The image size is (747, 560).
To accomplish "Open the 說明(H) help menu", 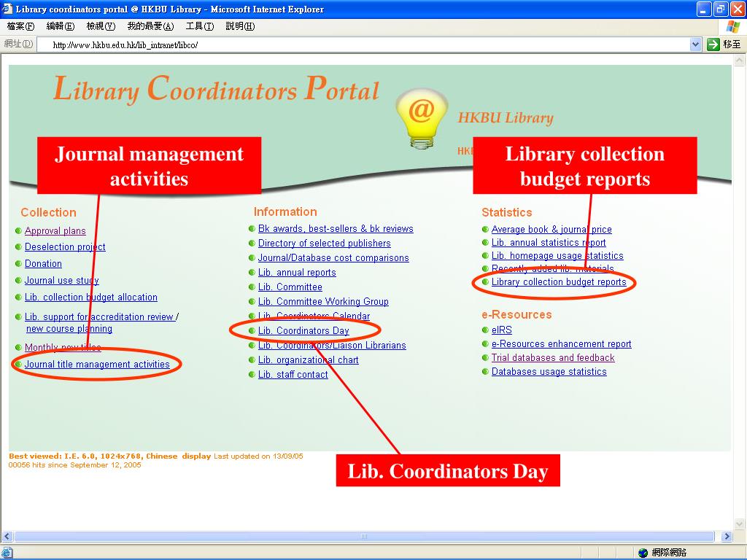I will pyautogui.click(x=240, y=26).
